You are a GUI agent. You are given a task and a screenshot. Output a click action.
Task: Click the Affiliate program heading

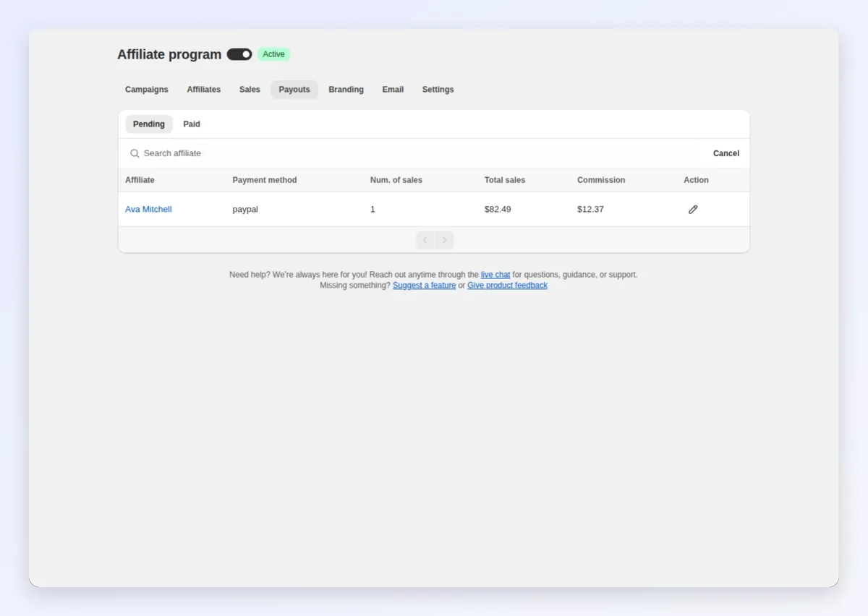click(169, 54)
